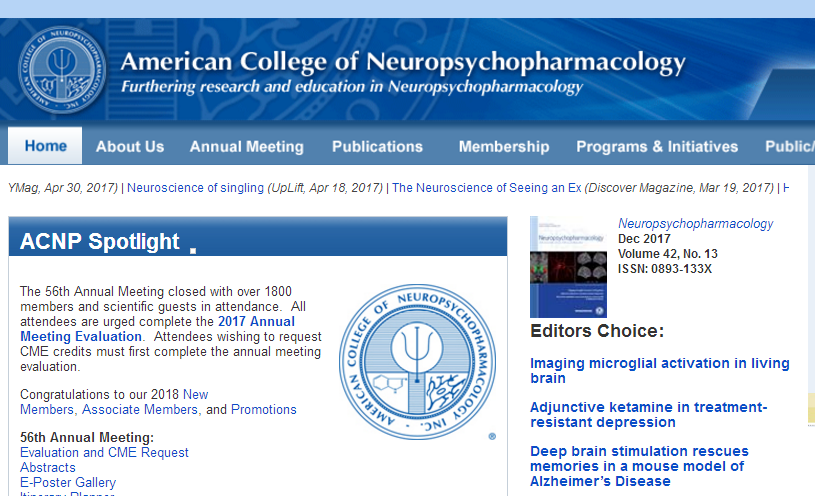Open the Abstracts link

[x=47, y=467]
